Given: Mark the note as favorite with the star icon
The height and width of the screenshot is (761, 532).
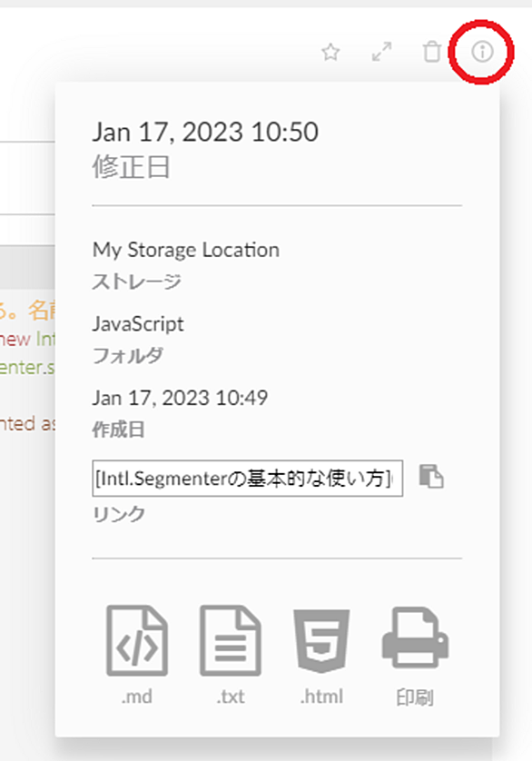Looking at the screenshot, I should pyautogui.click(x=330, y=52).
